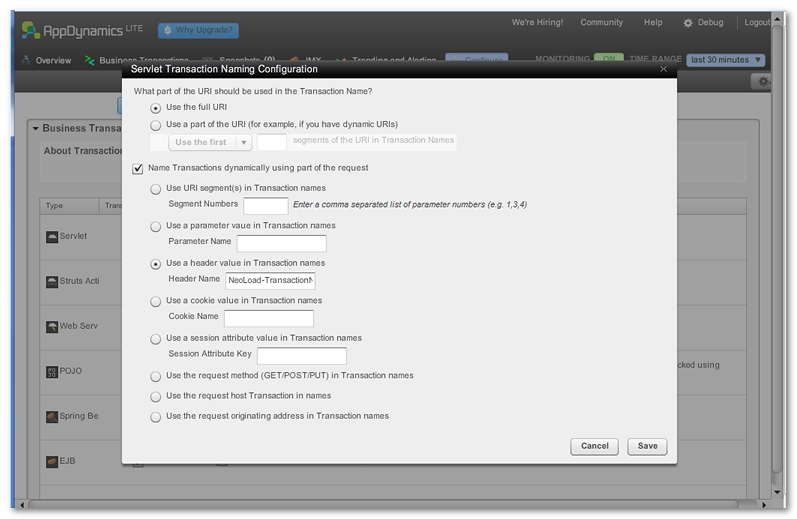Open the Overview tab
Screen dimensions: 797x519
point(47,60)
